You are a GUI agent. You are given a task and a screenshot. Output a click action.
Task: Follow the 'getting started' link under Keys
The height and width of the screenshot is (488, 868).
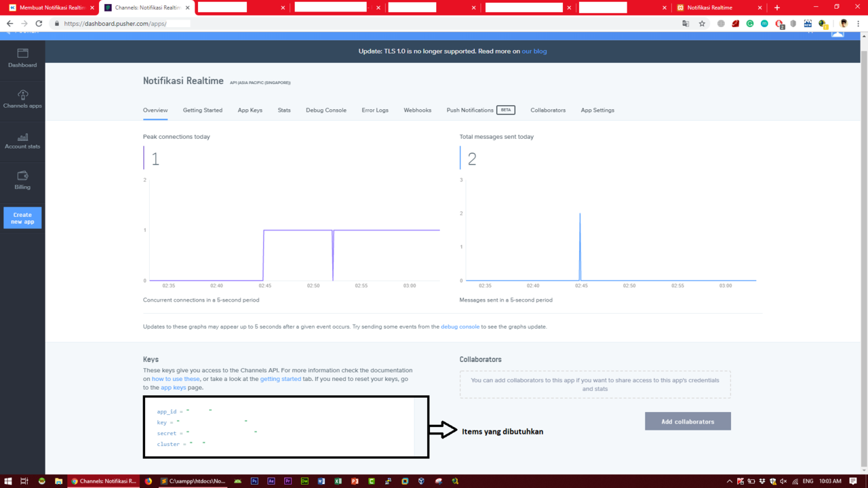[x=281, y=379]
